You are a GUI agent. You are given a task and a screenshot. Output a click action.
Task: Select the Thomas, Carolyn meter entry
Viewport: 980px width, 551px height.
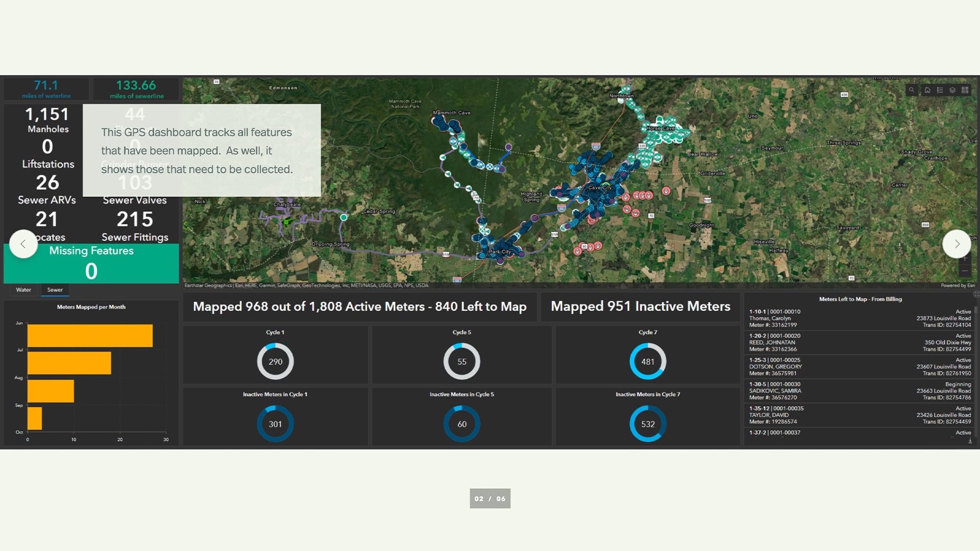point(860,318)
